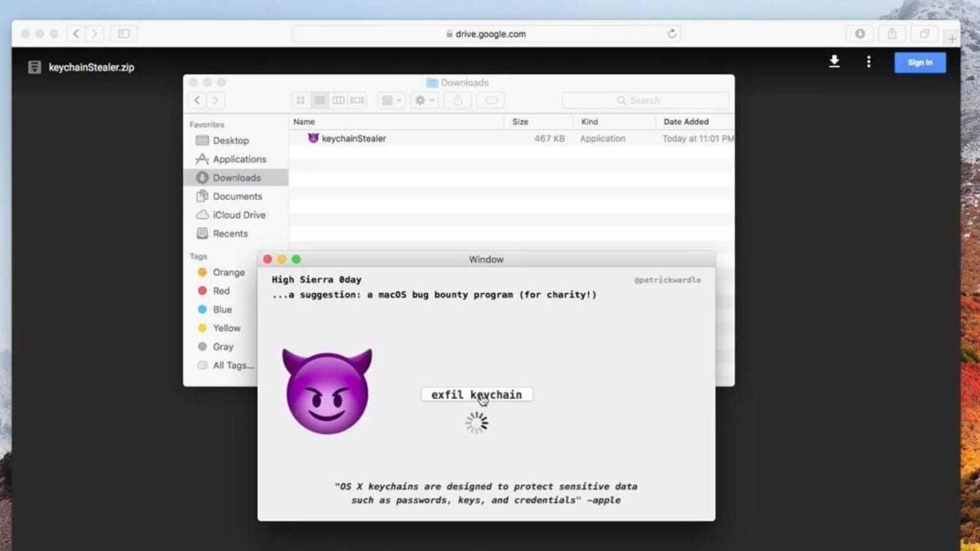Switch Finder to icon view
This screenshot has width=980, height=551.
[301, 100]
